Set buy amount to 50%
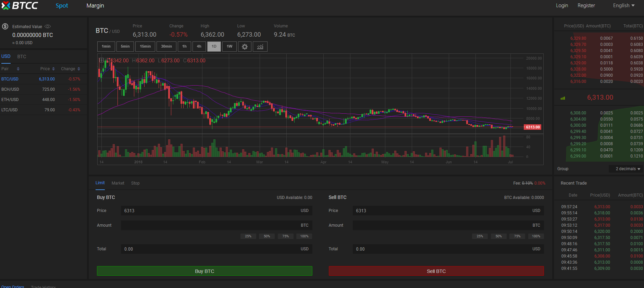 tap(267, 236)
